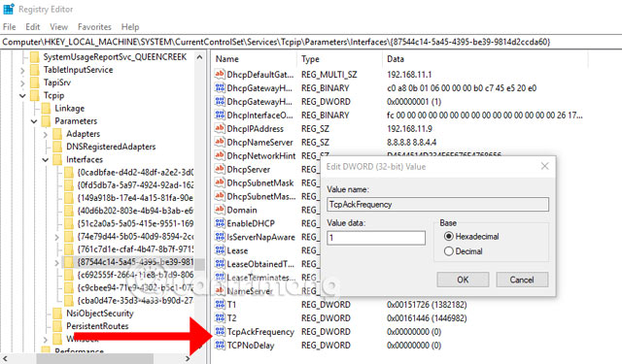Select the Decimal base option
The height and width of the screenshot is (364, 622).
449,251
